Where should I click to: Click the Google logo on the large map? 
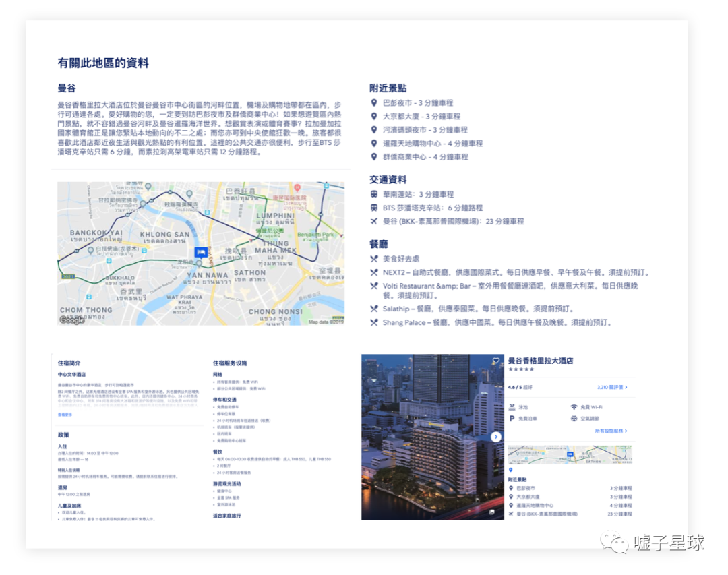pos(72,320)
